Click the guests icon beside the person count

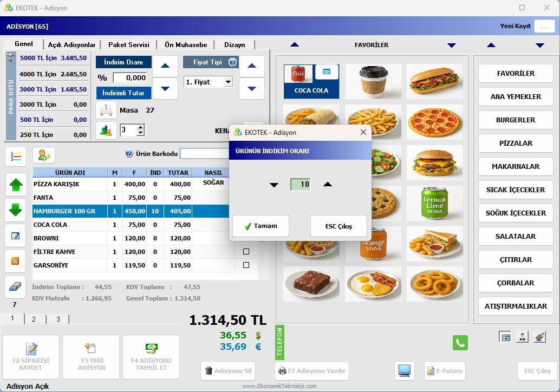point(106,130)
